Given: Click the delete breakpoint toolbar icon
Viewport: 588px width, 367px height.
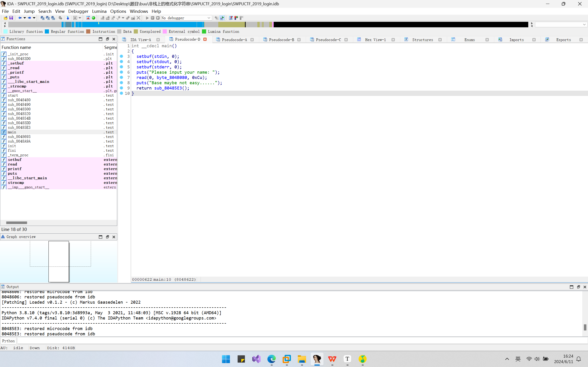Looking at the screenshot, I should click(x=241, y=18).
